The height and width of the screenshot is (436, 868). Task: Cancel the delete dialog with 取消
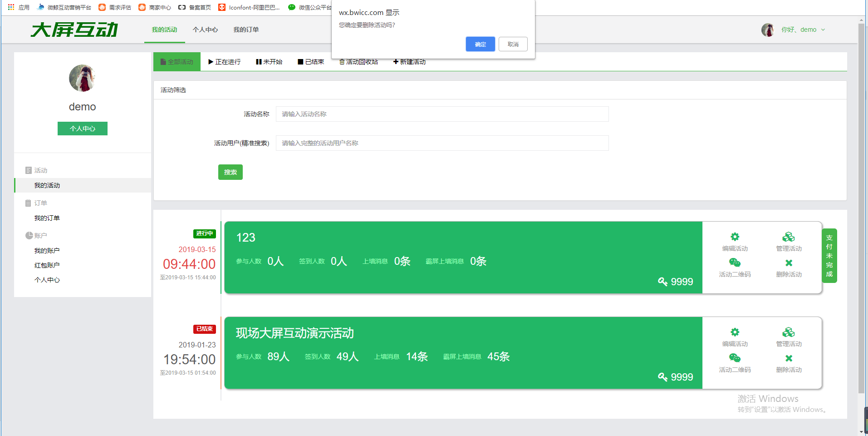click(513, 44)
